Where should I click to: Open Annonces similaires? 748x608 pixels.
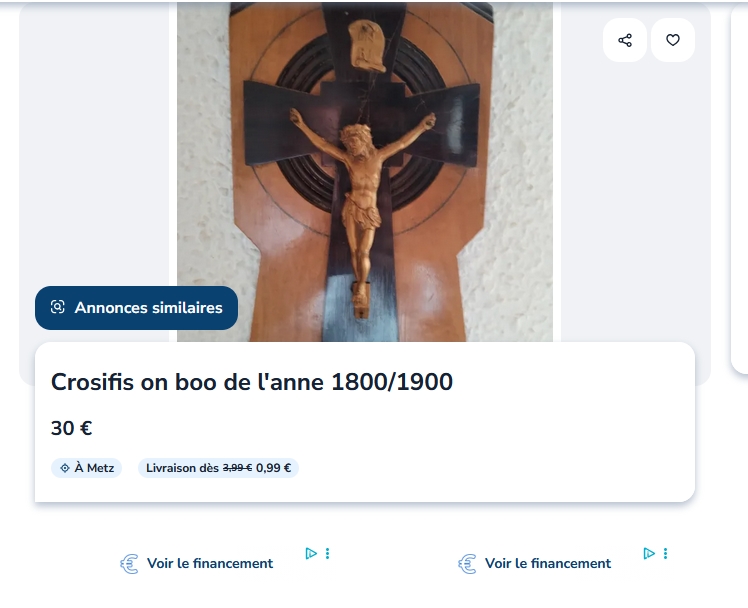click(x=136, y=308)
